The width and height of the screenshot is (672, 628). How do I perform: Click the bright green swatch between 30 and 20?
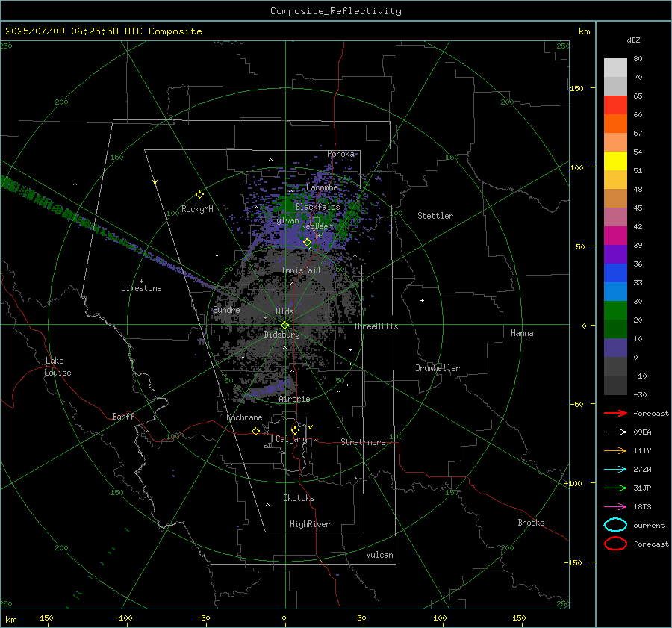(x=615, y=310)
